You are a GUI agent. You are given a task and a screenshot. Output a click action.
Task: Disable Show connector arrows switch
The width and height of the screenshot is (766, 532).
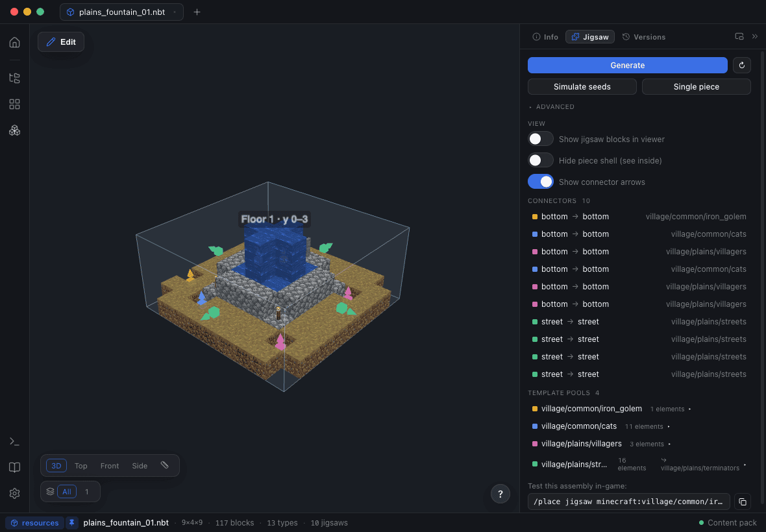(x=540, y=182)
